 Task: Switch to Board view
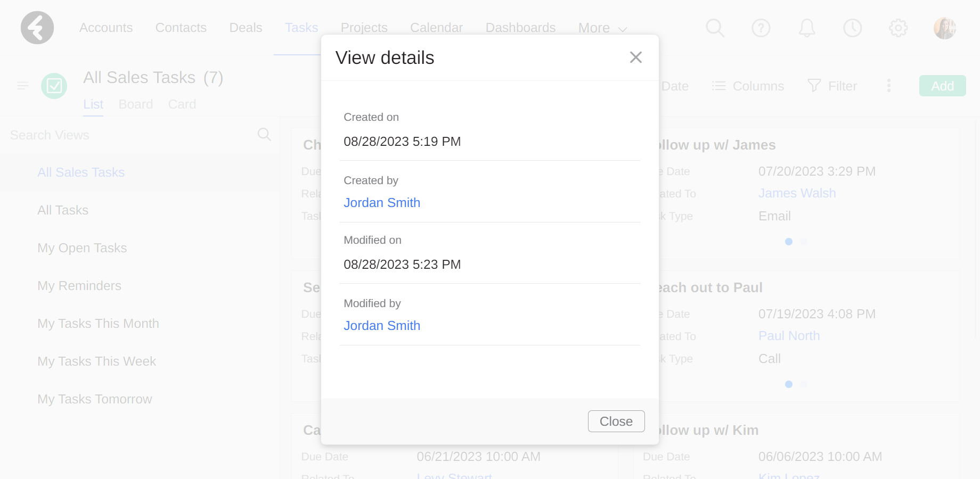coord(136,104)
